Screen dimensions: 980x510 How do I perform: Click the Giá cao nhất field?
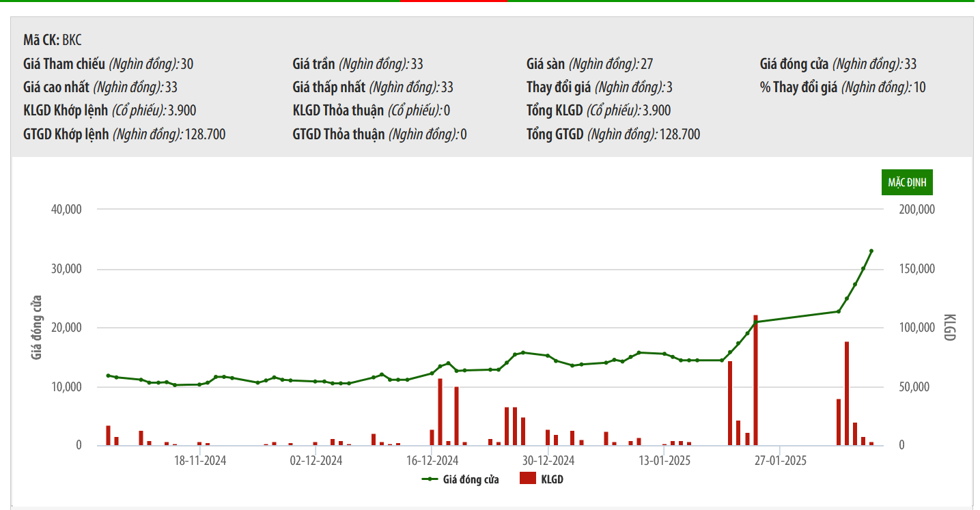click(100, 87)
